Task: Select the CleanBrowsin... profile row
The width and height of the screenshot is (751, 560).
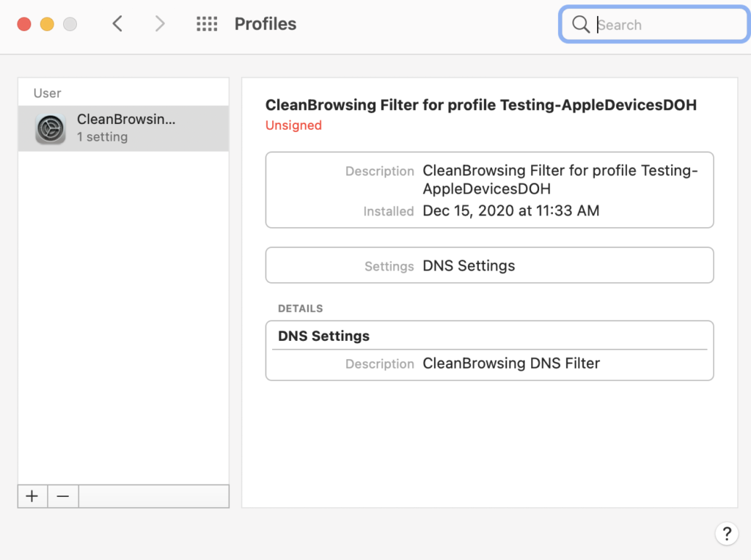Action: pos(123,128)
